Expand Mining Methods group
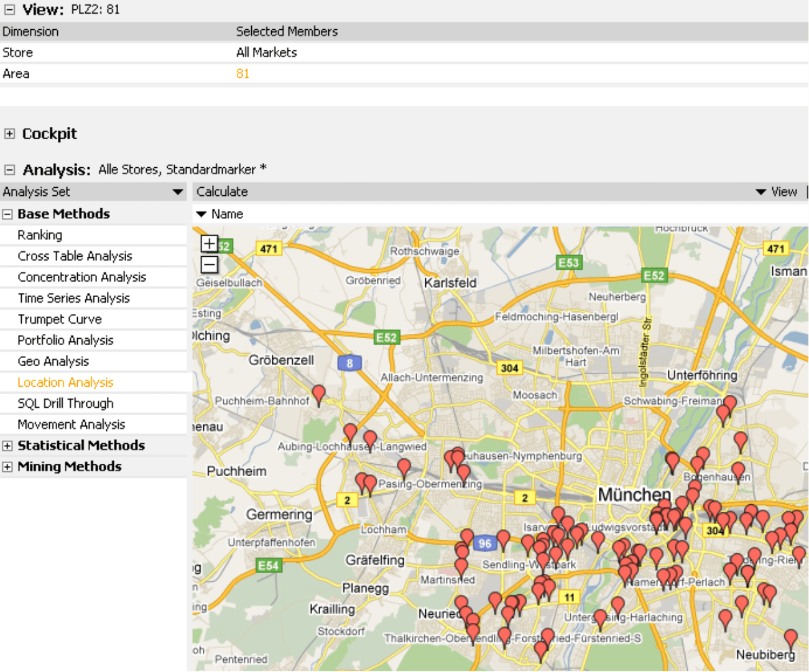This screenshot has height=672, width=809. [x=7, y=467]
